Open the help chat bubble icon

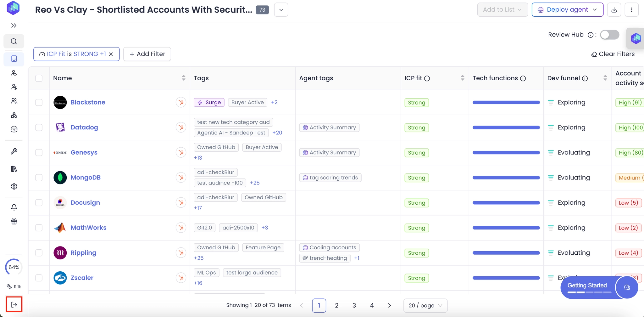[627, 287]
